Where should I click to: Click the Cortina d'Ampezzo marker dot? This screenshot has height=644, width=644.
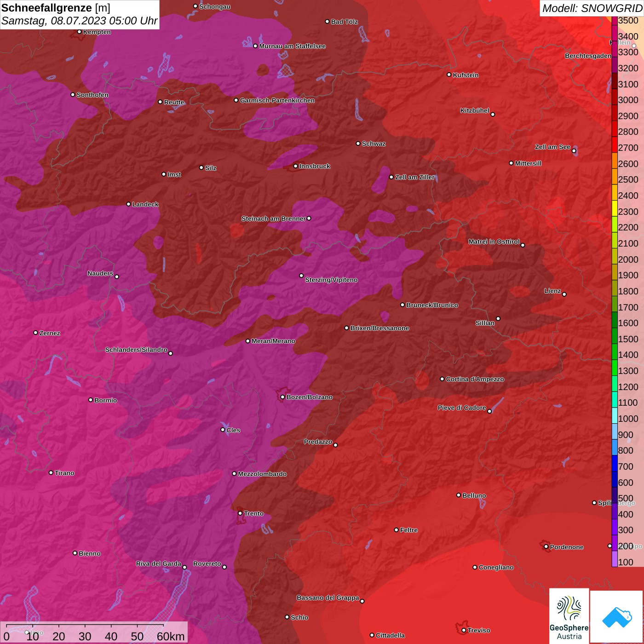442,379
